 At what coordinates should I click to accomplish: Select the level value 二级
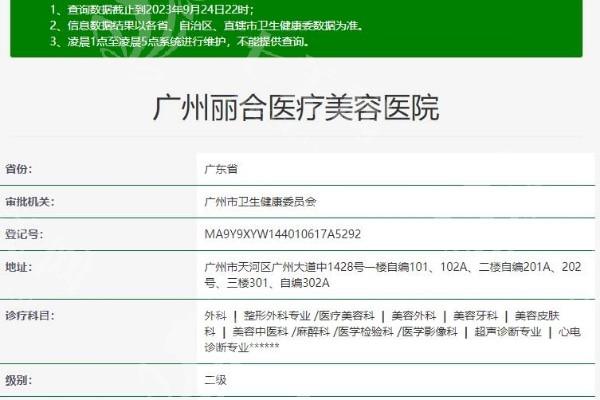point(215,380)
